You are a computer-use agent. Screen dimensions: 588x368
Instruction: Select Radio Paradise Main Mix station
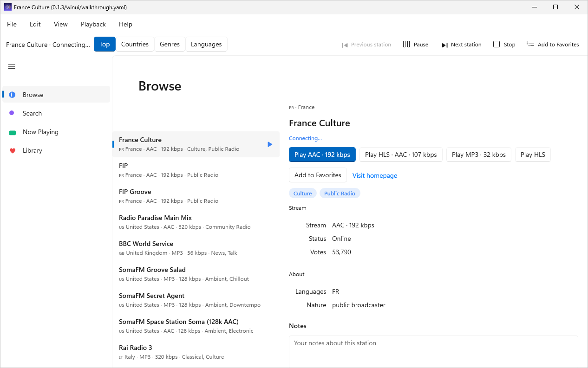[x=196, y=222]
